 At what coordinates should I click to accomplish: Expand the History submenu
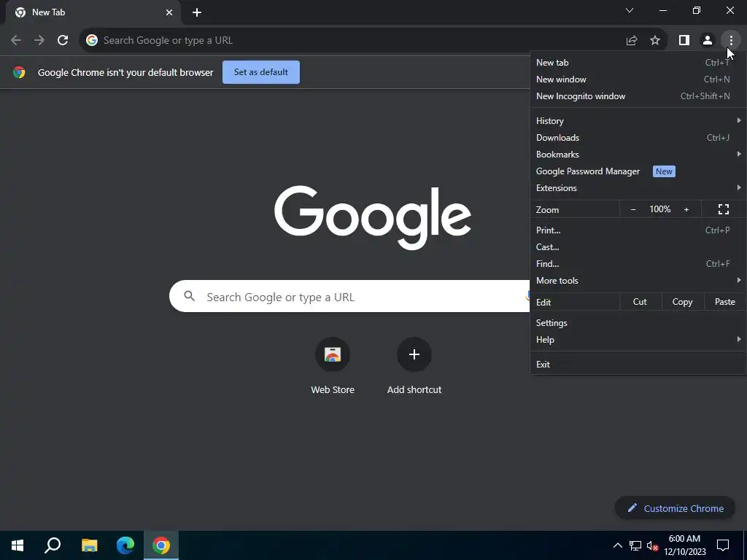click(638, 121)
